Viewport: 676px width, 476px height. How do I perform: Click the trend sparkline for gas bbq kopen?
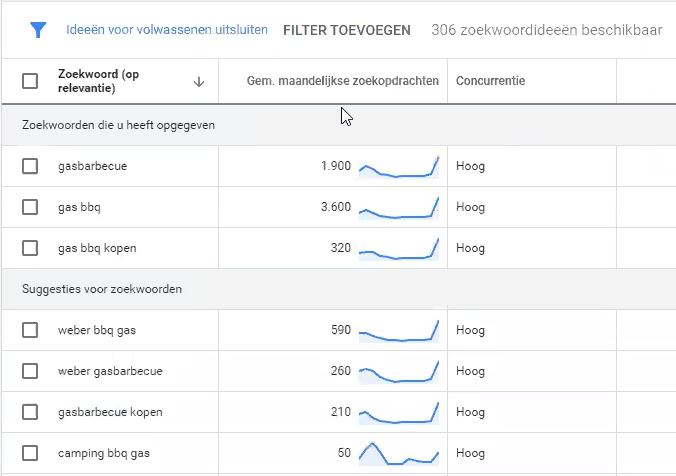(399, 248)
